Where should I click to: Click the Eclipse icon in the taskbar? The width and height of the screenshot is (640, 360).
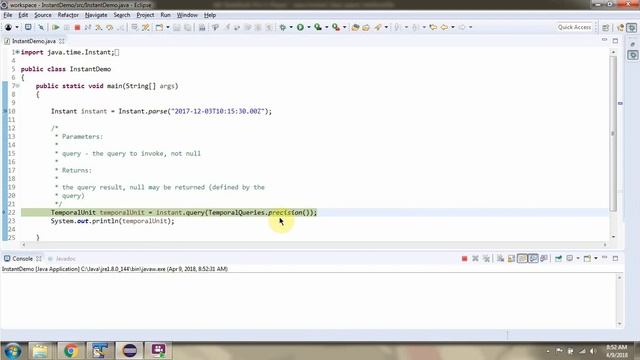coord(129,351)
